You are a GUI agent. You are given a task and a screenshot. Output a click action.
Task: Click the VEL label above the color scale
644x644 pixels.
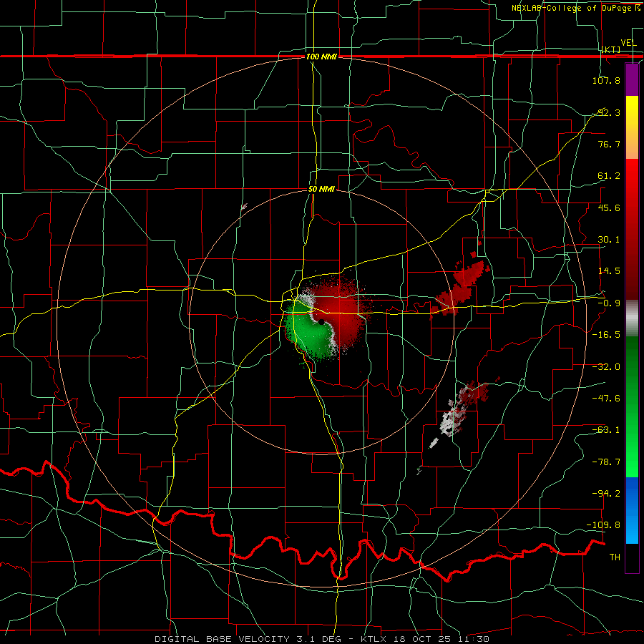[628, 43]
